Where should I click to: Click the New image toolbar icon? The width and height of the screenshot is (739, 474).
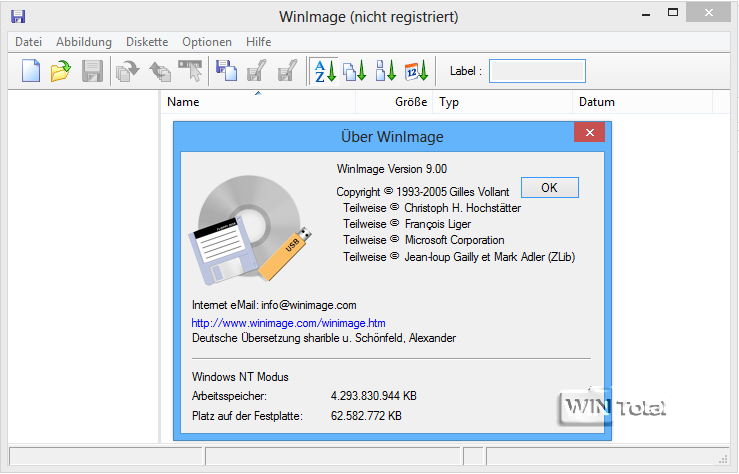[31, 71]
